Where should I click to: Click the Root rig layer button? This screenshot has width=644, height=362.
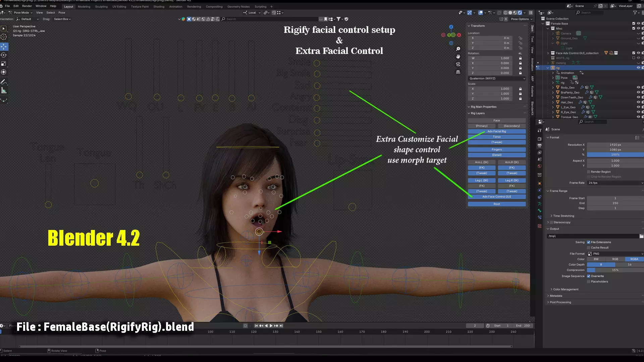coord(497,204)
